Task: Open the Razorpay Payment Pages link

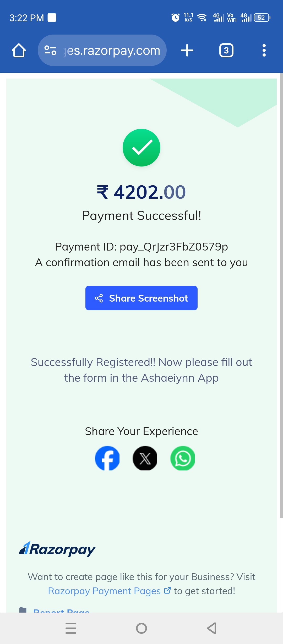Action: (104, 591)
